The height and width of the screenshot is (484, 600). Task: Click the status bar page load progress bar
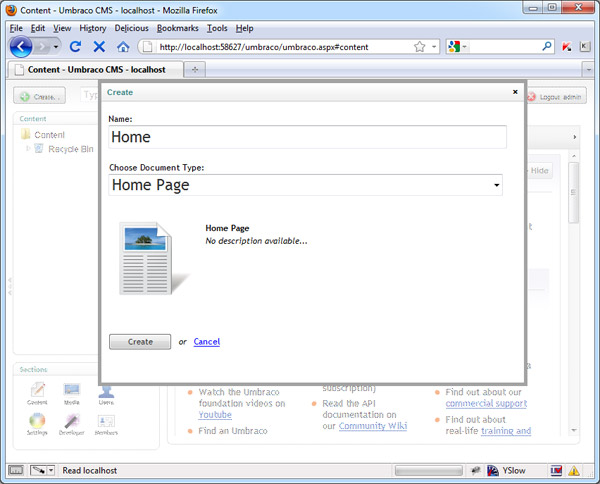429,471
